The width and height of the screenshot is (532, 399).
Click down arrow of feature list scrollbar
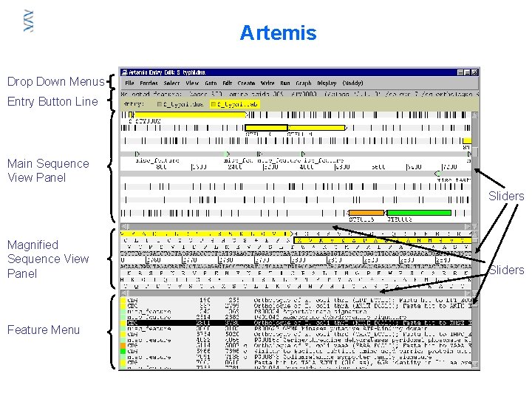475,365
